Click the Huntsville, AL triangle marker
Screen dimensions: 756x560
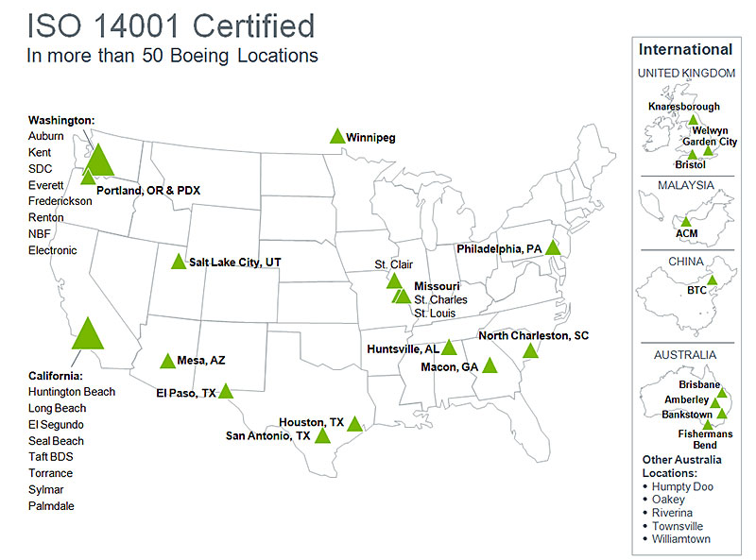[449, 348]
